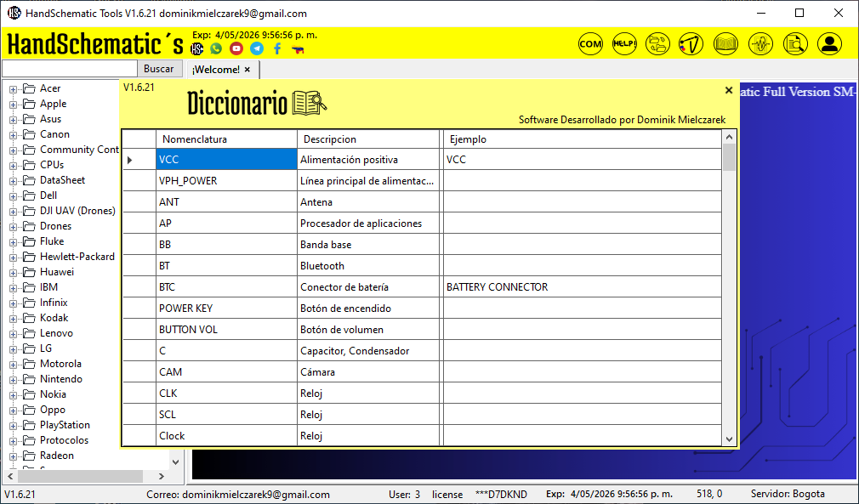
Task: Select the 'Capacitor, Condensador' cell
Action: coord(368,351)
